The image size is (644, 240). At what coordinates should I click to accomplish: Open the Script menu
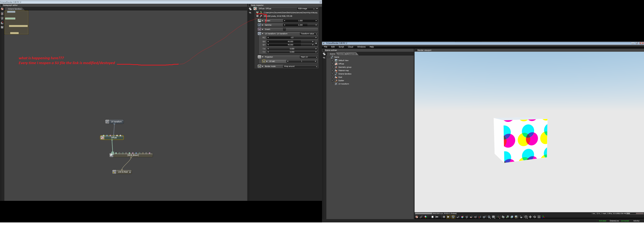coord(341,47)
